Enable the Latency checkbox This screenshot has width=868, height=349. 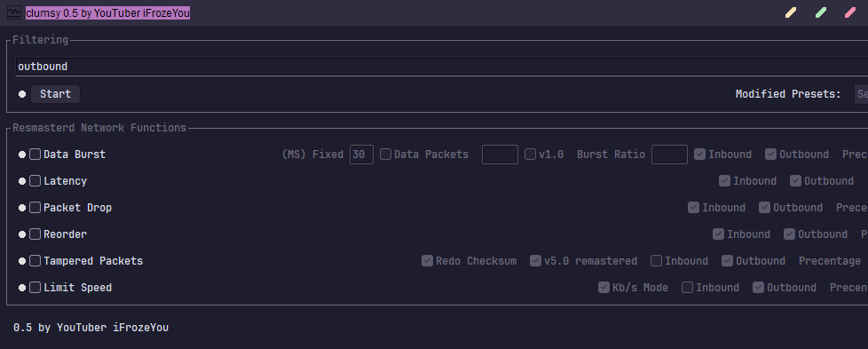point(35,181)
